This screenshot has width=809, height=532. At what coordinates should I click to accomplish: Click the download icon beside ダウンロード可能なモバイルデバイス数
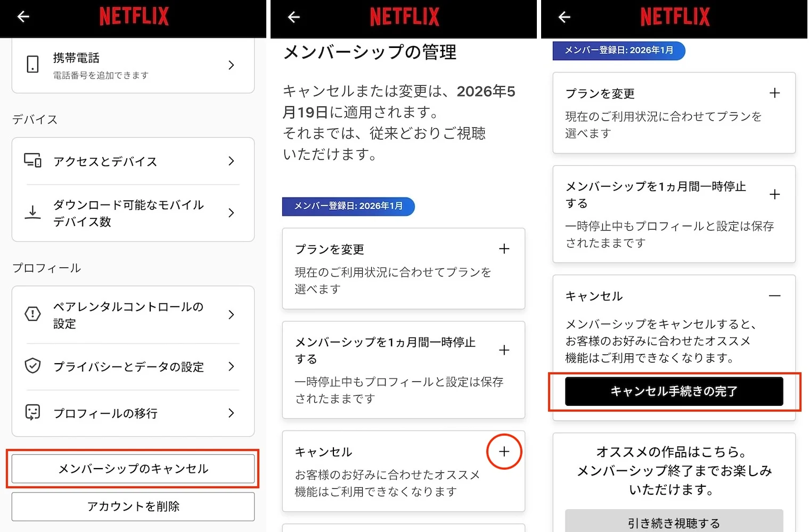pyautogui.click(x=32, y=212)
